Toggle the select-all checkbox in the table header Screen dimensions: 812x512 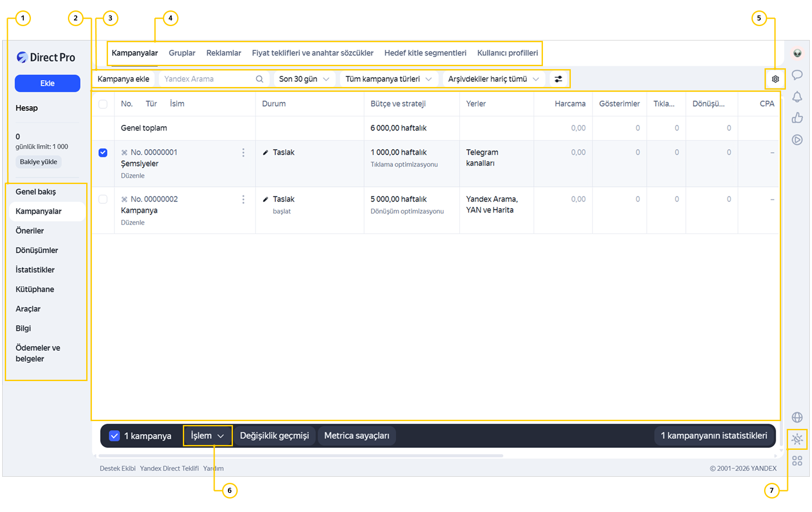103,104
